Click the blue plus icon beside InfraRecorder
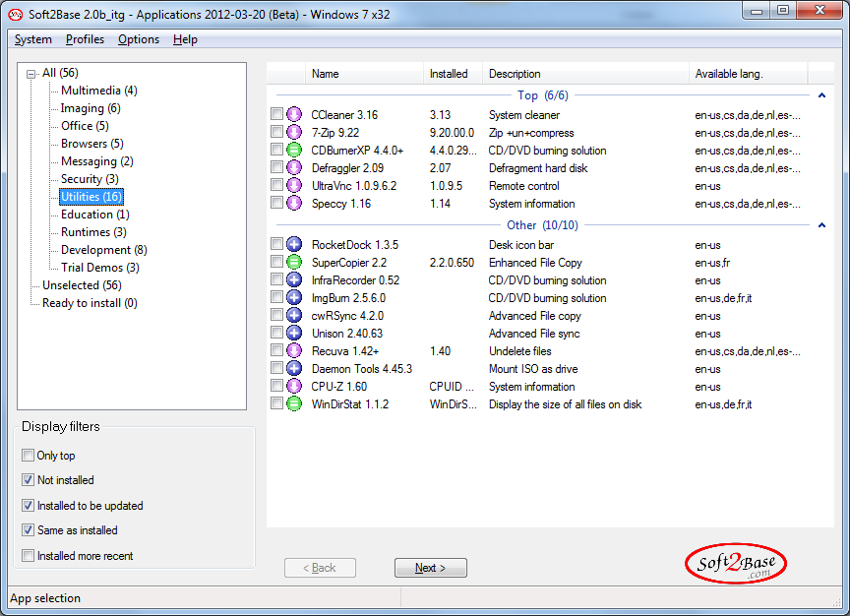850x616 pixels. (294, 279)
